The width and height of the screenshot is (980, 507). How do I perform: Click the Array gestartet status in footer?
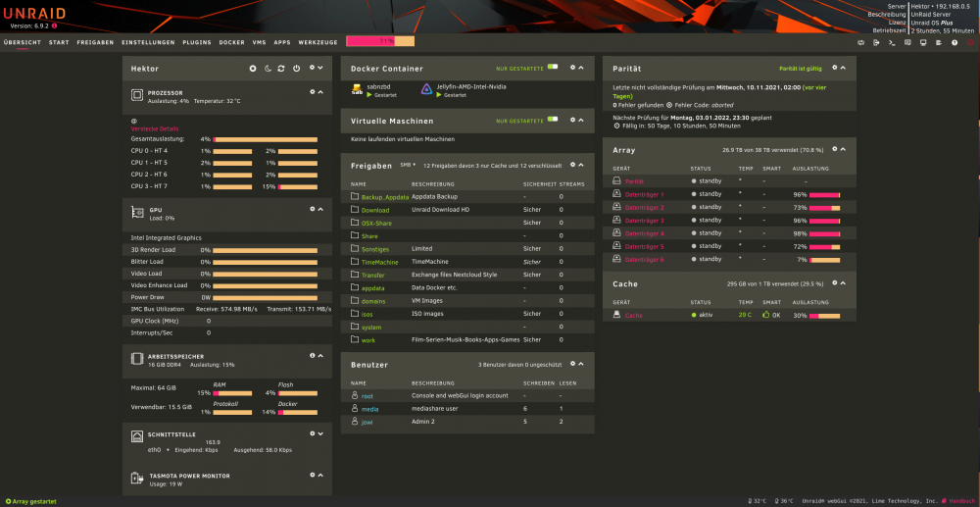point(30,501)
